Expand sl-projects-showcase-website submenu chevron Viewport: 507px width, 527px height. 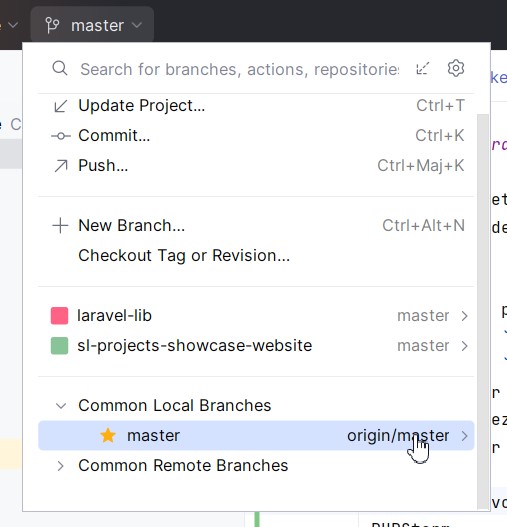point(464,346)
